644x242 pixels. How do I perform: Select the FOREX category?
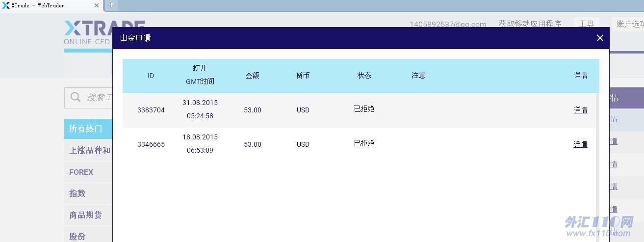coord(81,172)
